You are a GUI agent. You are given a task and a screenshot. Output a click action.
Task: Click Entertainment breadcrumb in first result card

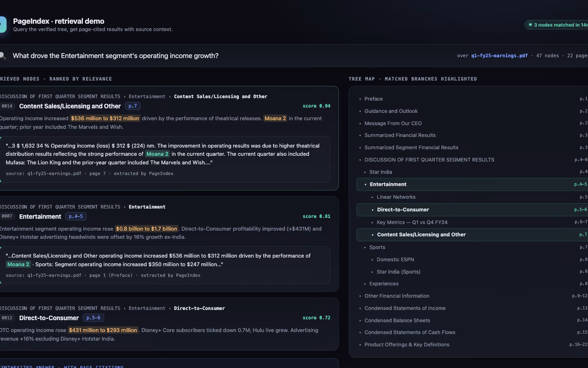point(147,96)
